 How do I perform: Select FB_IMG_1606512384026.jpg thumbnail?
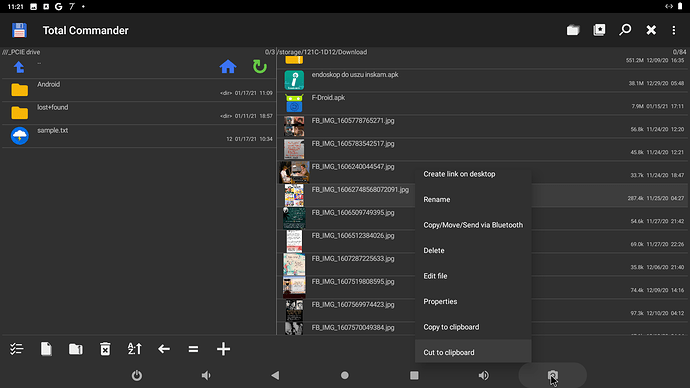pos(294,241)
